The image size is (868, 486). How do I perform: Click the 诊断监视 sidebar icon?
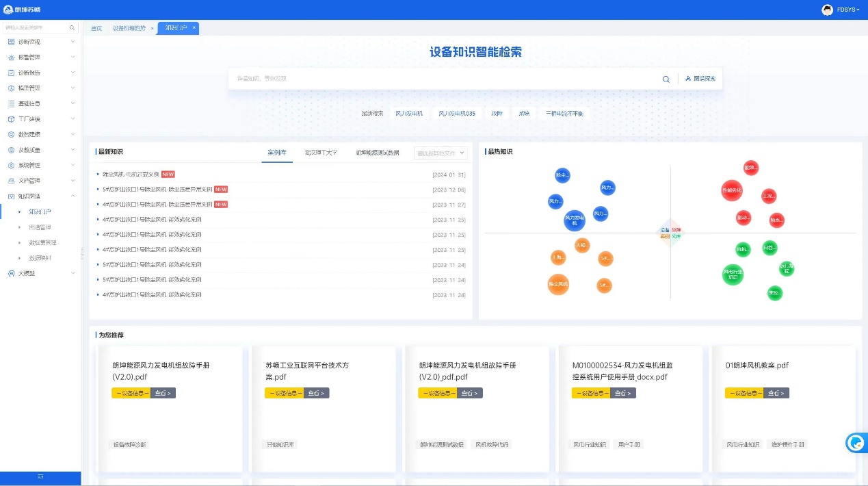click(x=11, y=42)
